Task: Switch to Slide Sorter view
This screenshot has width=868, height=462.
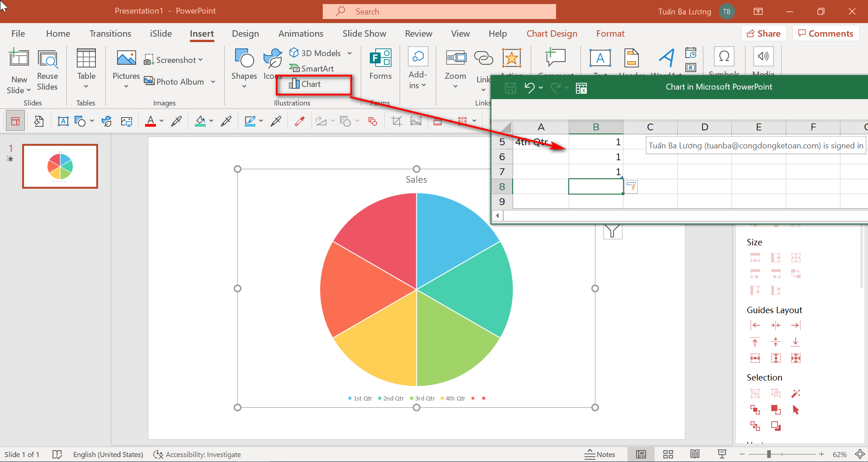Action: click(668, 454)
